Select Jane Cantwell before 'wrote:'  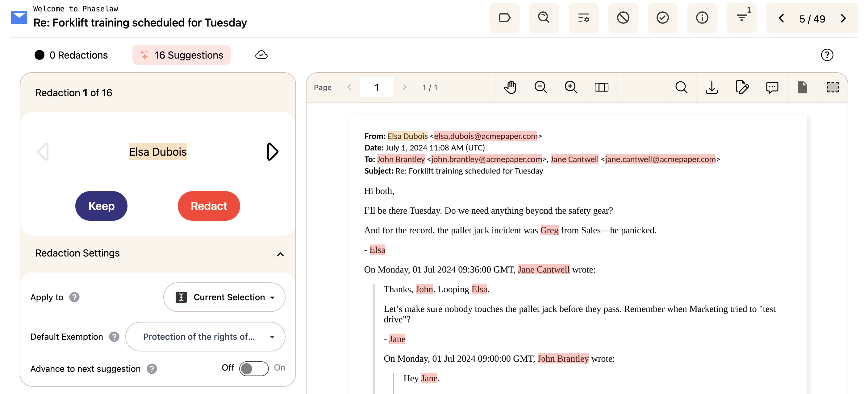coord(544,269)
